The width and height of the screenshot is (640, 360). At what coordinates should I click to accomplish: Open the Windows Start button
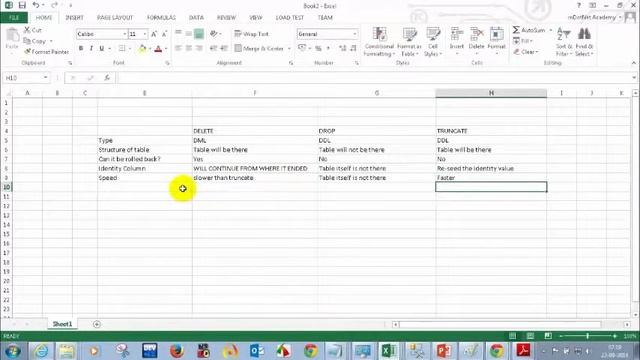coord(13,351)
